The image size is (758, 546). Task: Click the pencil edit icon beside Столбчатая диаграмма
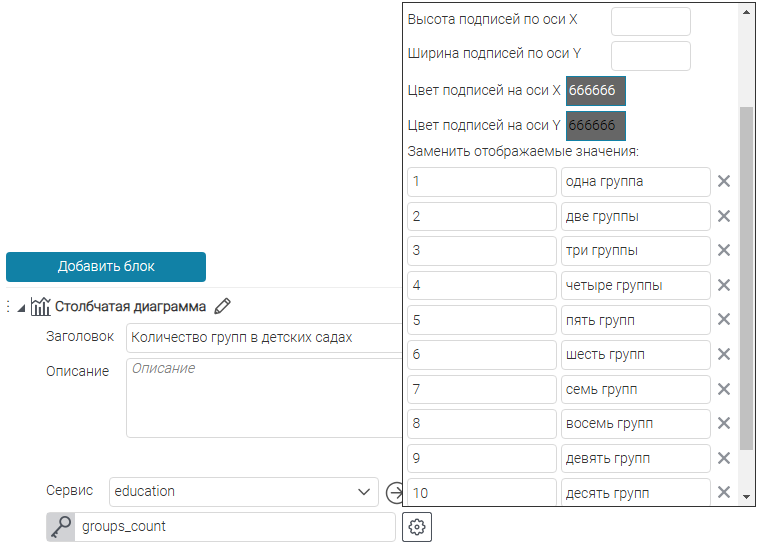(x=223, y=307)
